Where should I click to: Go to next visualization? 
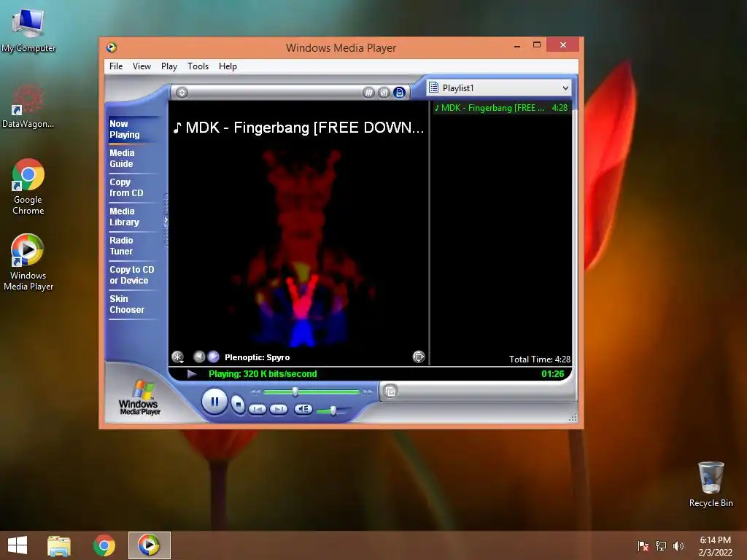coord(214,356)
